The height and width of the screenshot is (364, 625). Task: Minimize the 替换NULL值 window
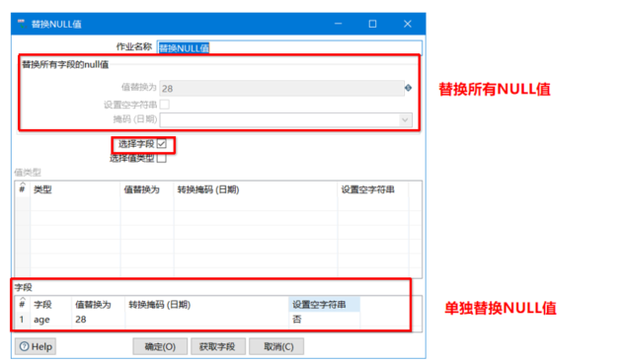339,24
